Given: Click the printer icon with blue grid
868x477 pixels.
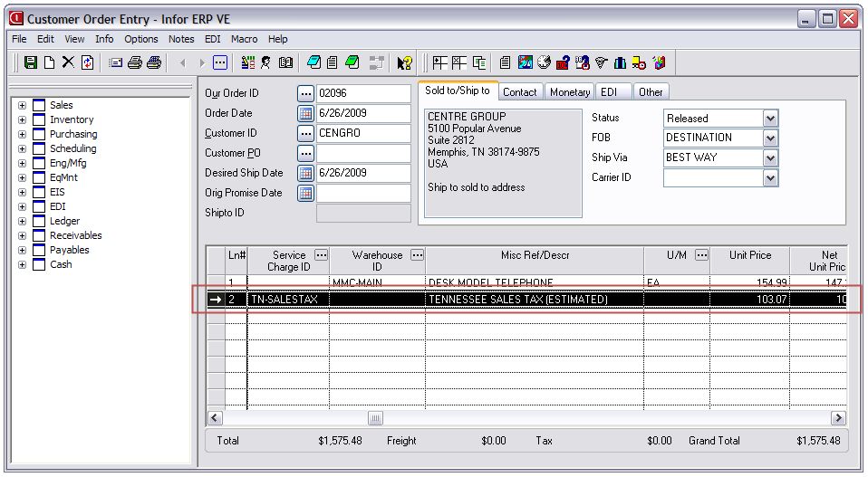Looking at the screenshot, I should [154, 62].
